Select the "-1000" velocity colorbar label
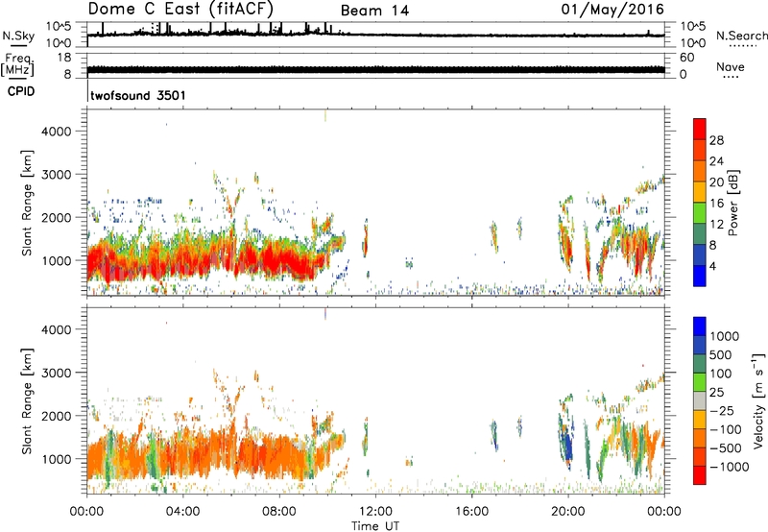Screen dimensions: 768x532 (730, 467)
